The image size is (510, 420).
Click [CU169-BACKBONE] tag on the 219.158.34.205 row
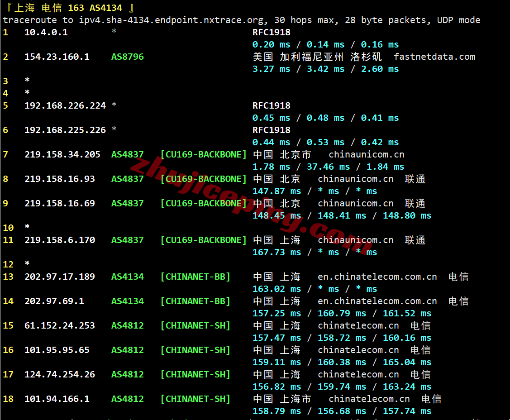pos(204,154)
